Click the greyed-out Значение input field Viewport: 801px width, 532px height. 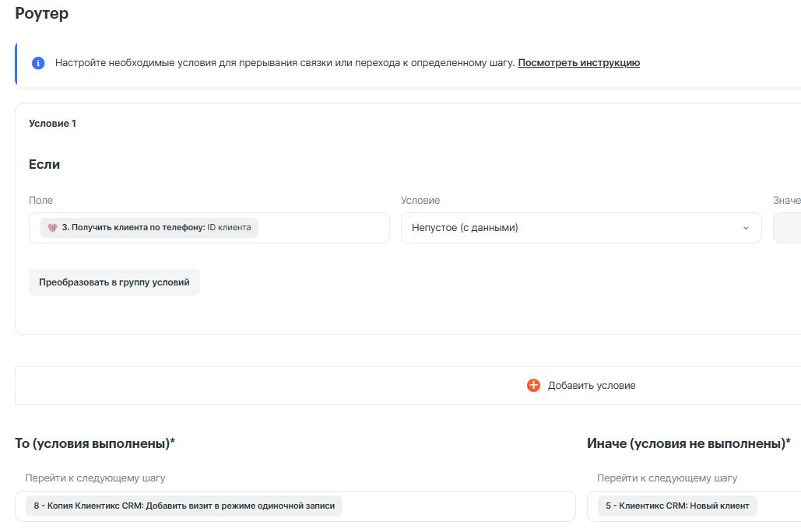787,228
